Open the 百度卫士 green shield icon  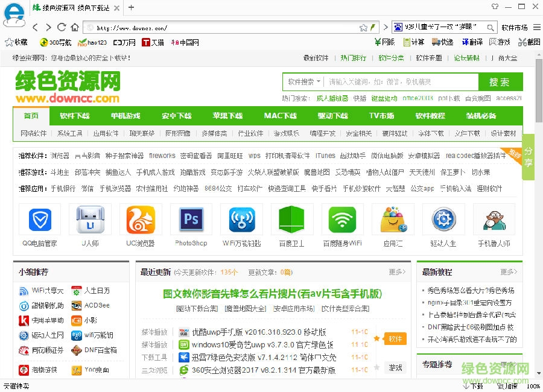[x=292, y=220]
